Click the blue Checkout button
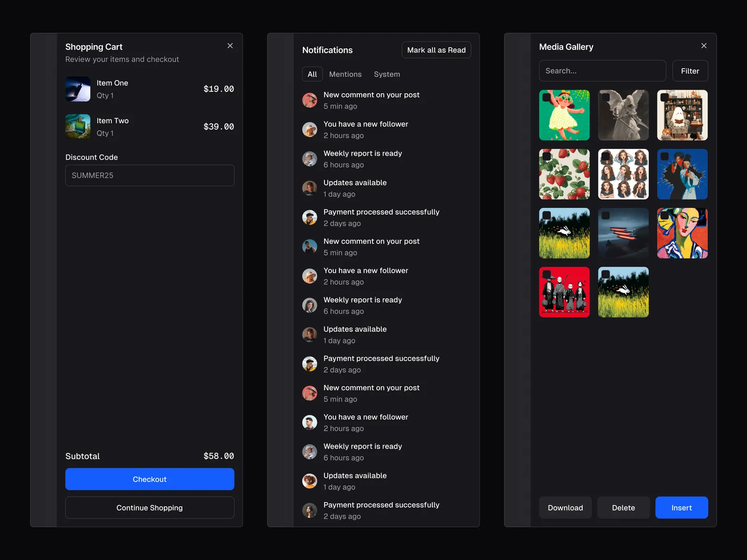747x560 pixels. pos(149,479)
